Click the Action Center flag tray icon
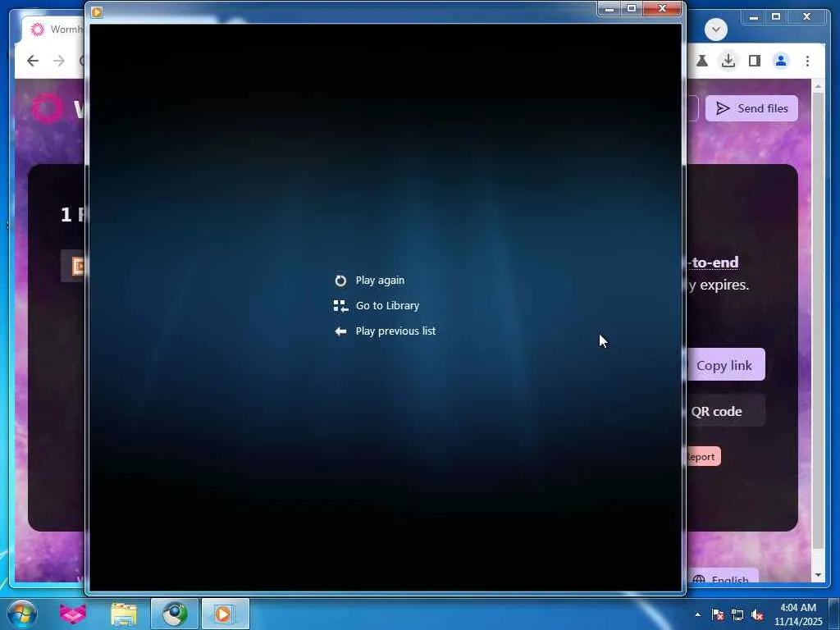Screen dimensions: 840x630 718,614
